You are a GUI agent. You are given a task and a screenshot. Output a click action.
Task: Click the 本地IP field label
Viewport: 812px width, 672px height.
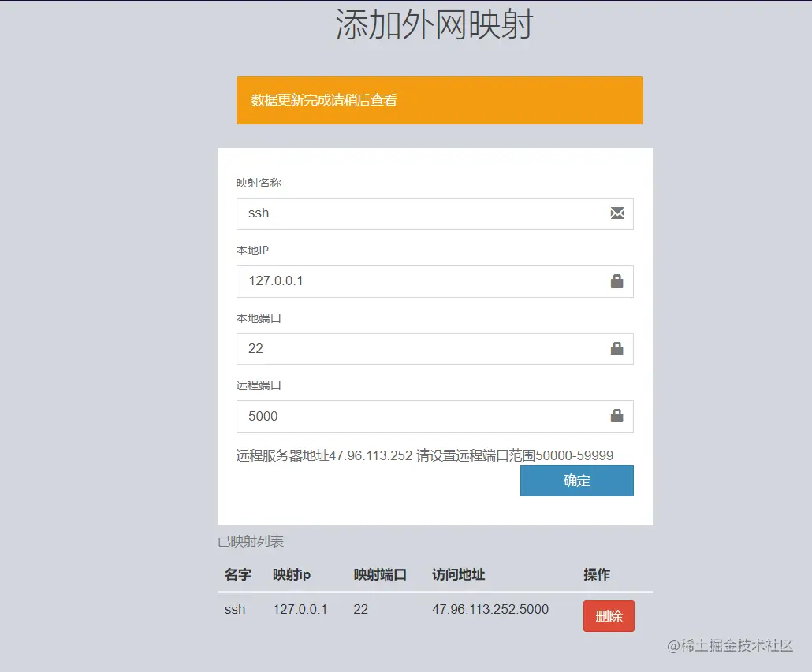click(x=253, y=251)
